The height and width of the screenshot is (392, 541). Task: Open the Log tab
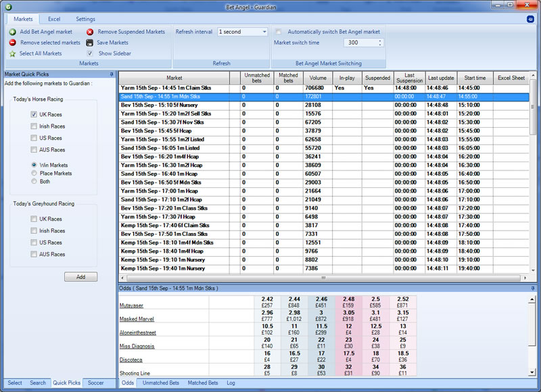pos(231,383)
